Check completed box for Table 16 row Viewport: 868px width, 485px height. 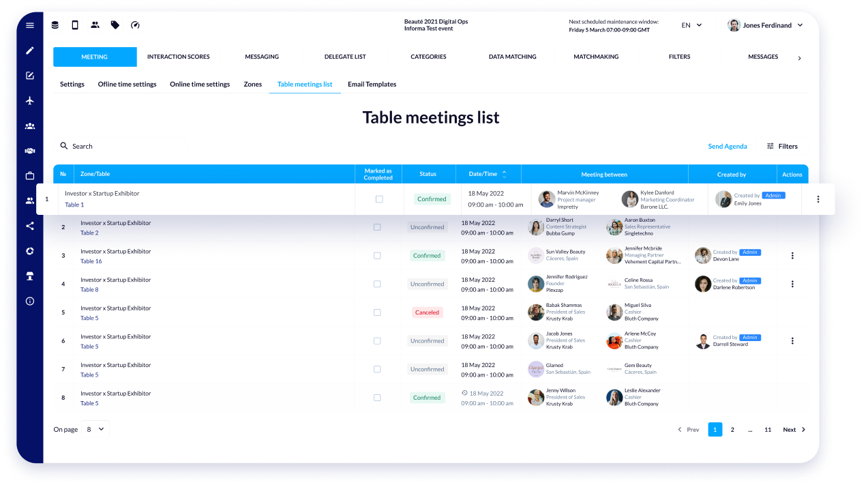377,256
